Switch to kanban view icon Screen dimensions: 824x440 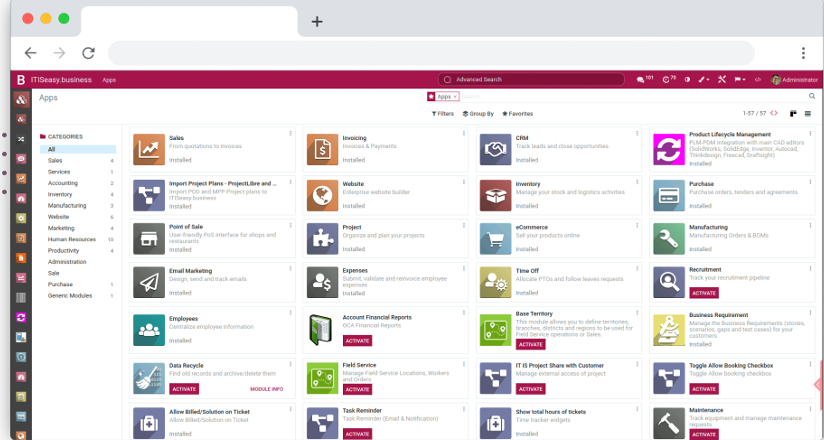(x=793, y=114)
